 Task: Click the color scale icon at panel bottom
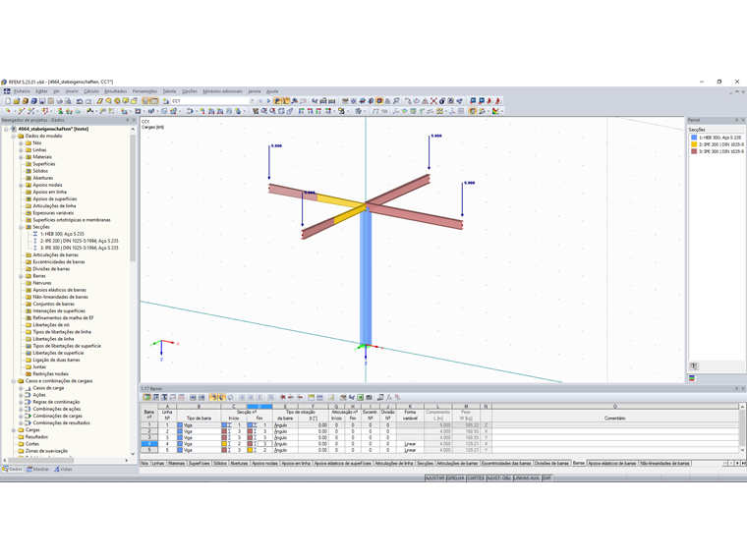tap(692, 378)
